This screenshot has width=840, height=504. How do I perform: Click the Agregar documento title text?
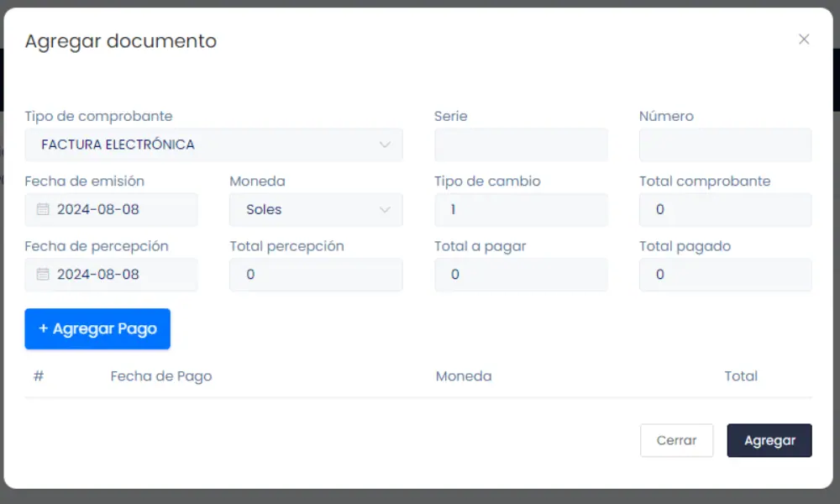pos(121,41)
